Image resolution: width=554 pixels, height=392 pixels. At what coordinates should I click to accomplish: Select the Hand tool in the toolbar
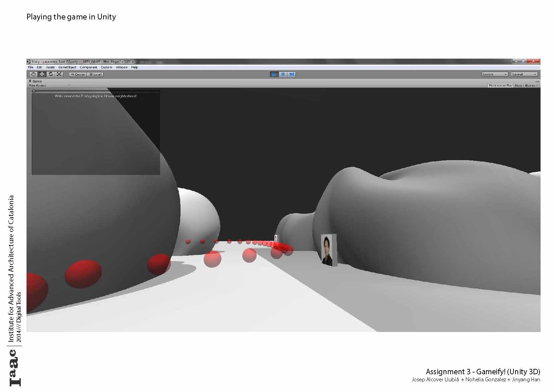33,74
